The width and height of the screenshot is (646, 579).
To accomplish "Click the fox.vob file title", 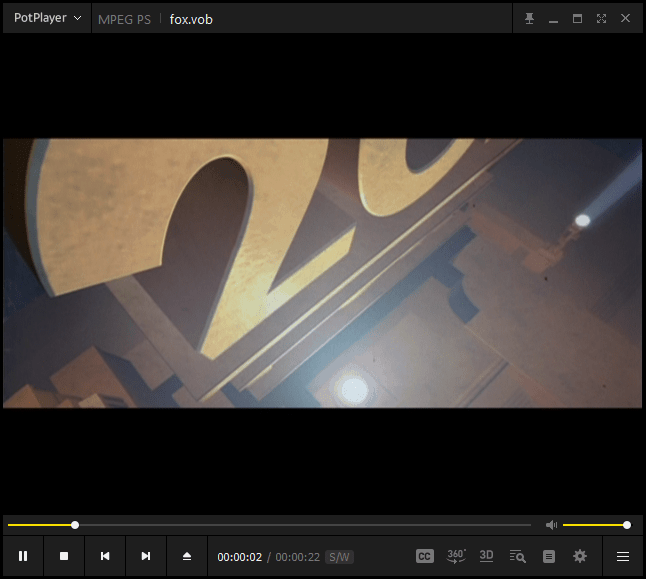I will pyautogui.click(x=191, y=19).
